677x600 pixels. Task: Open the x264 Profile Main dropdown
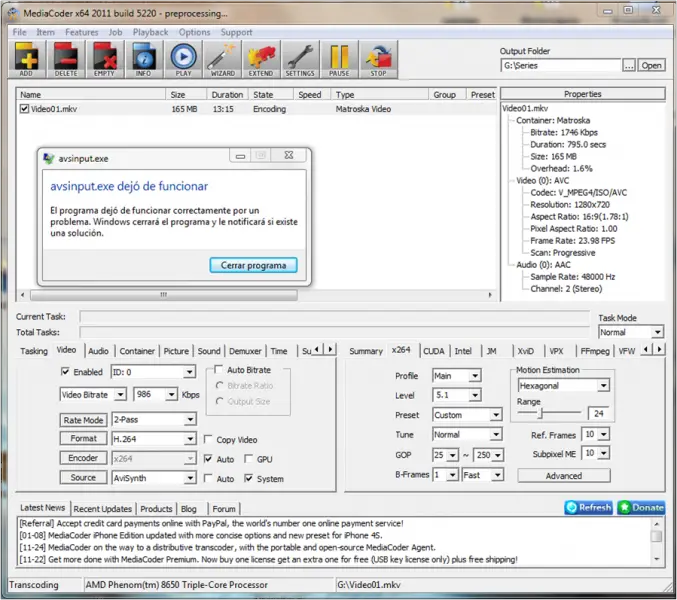coord(456,376)
